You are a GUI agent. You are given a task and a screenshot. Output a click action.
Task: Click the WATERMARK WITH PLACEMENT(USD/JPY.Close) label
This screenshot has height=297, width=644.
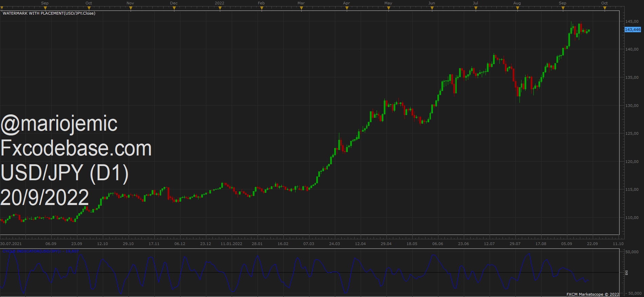pyautogui.click(x=49, y=13)
